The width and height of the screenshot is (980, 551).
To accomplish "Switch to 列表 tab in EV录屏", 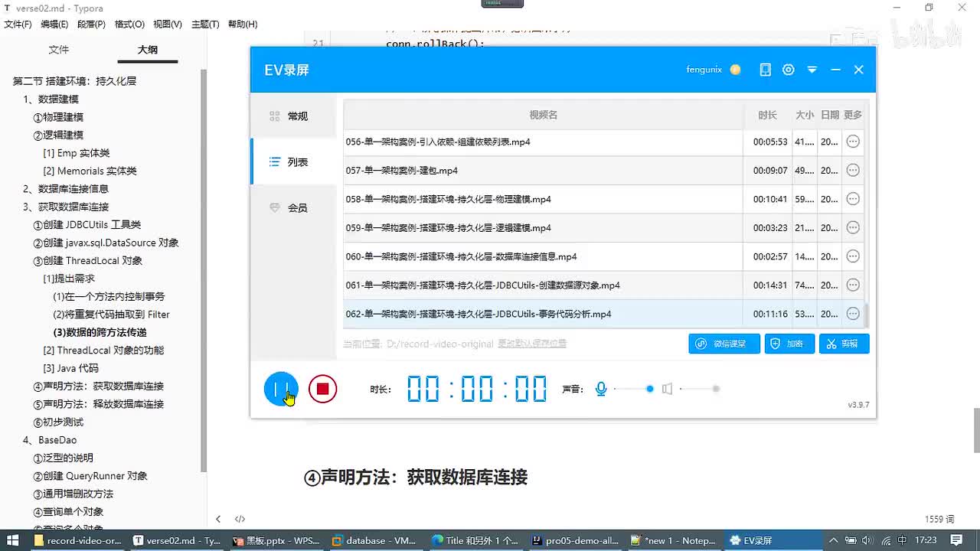I will click(294, 162).
